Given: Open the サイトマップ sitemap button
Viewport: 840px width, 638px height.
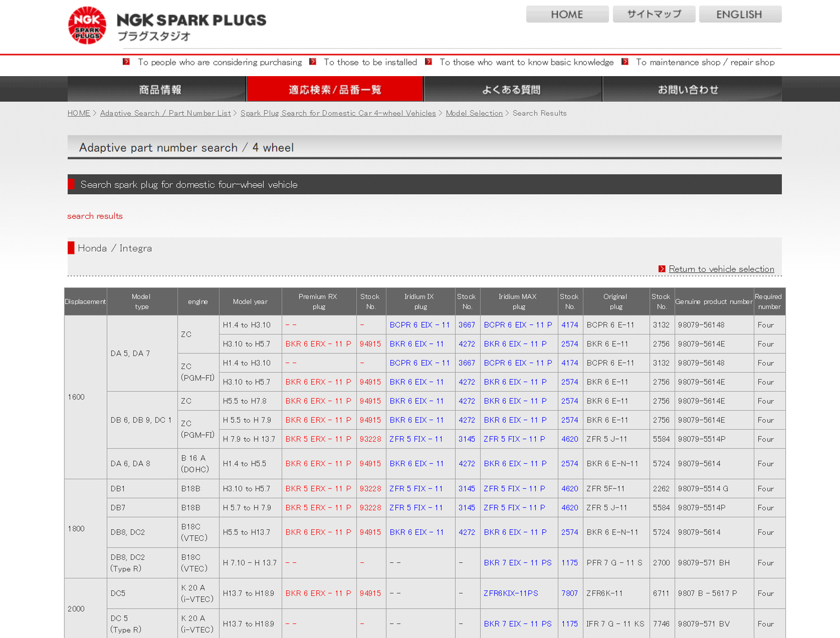Looking at the screenshot, I should click(x=654, y=14).
